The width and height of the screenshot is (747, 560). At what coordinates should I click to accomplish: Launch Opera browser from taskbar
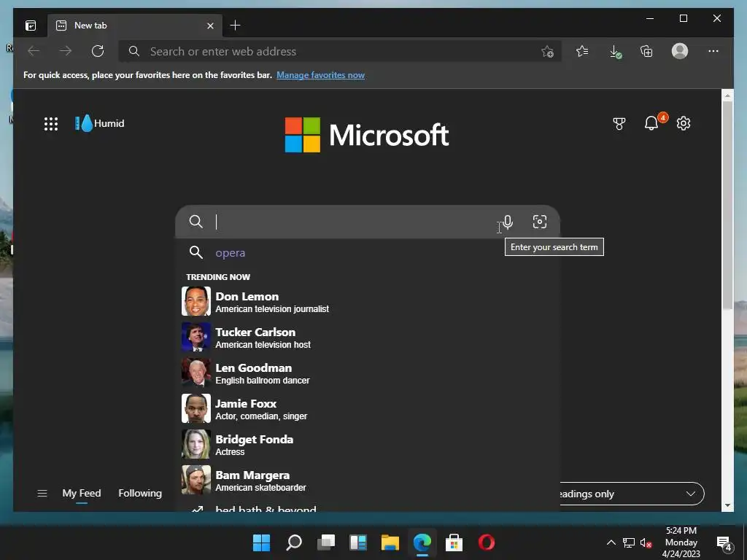487,542
